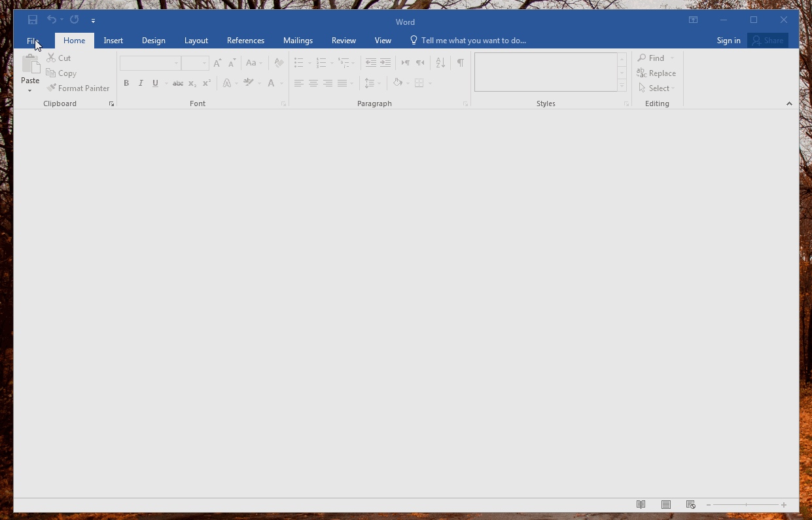Open the font name dropdown
The image size is (812, 520).
click(x=176, y=64)
